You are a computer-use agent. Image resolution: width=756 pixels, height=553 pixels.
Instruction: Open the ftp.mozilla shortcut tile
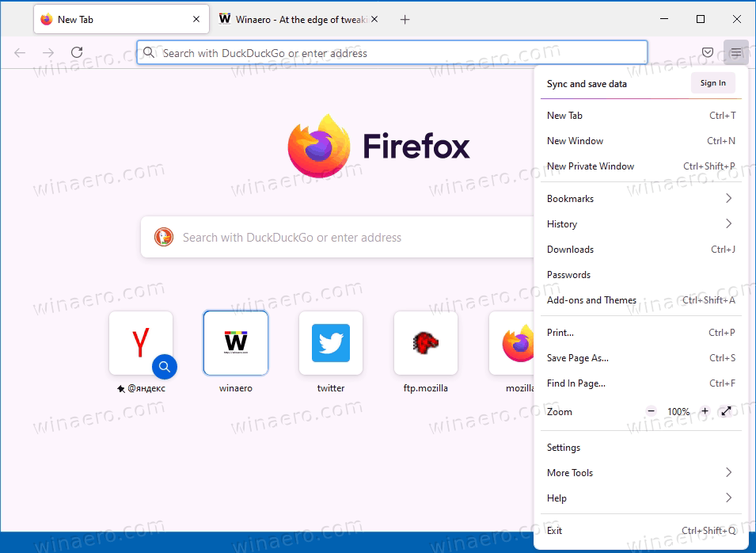tap(425, 343)
